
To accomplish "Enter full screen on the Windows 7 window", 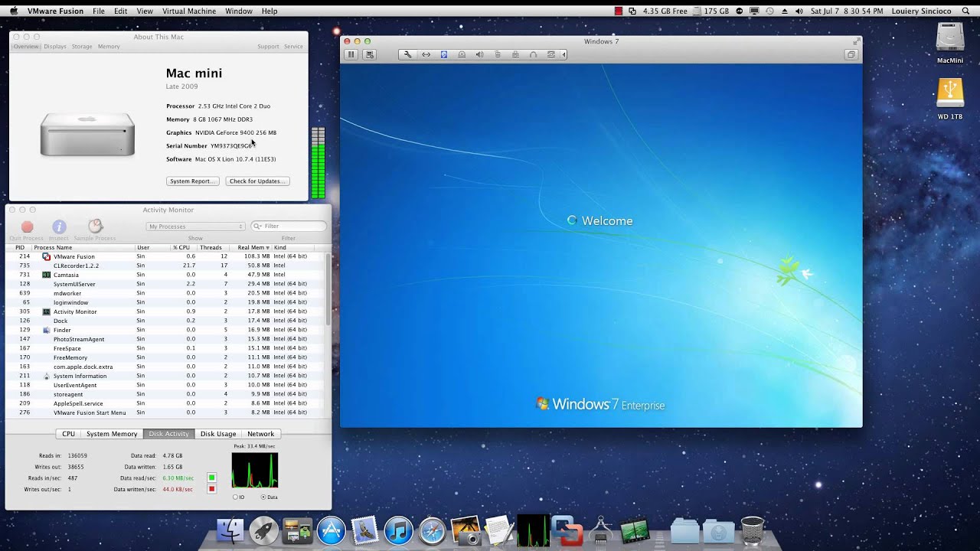I will point(857,41).
